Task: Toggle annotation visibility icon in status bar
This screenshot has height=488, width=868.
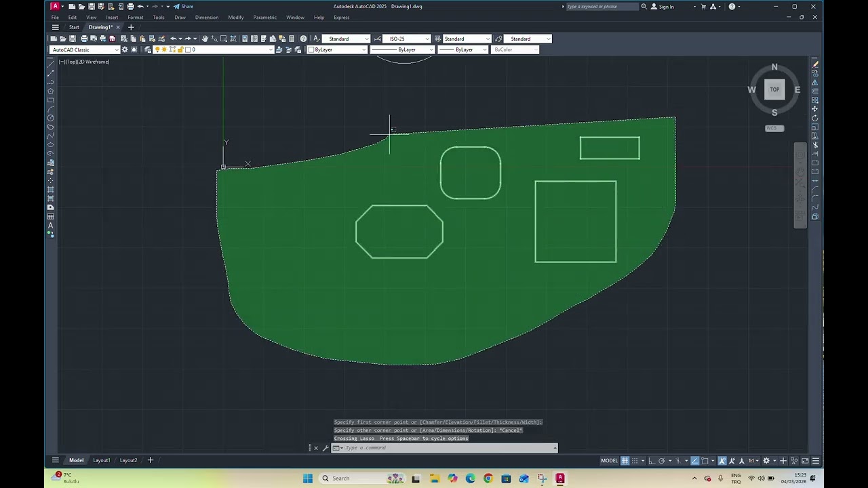Action: (722, 461)
